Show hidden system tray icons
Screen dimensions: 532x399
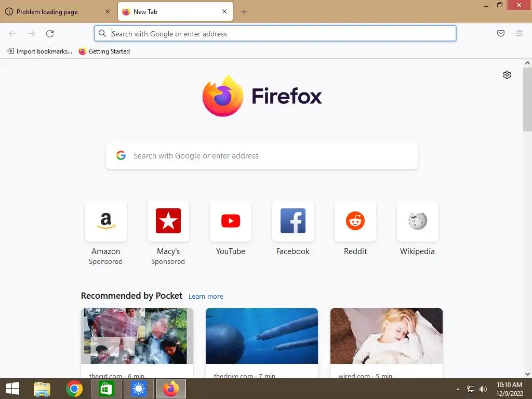[x=458, y=389]
